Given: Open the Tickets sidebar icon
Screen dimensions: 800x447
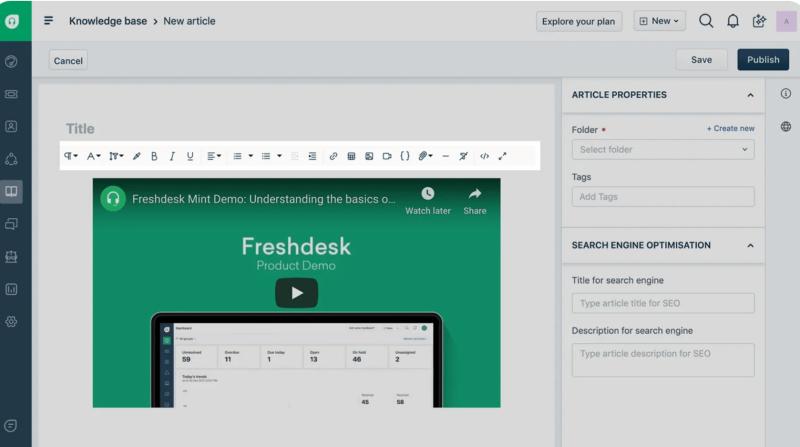Looking at the screenshot, I should pyautogui.click(x=11, y=94).
